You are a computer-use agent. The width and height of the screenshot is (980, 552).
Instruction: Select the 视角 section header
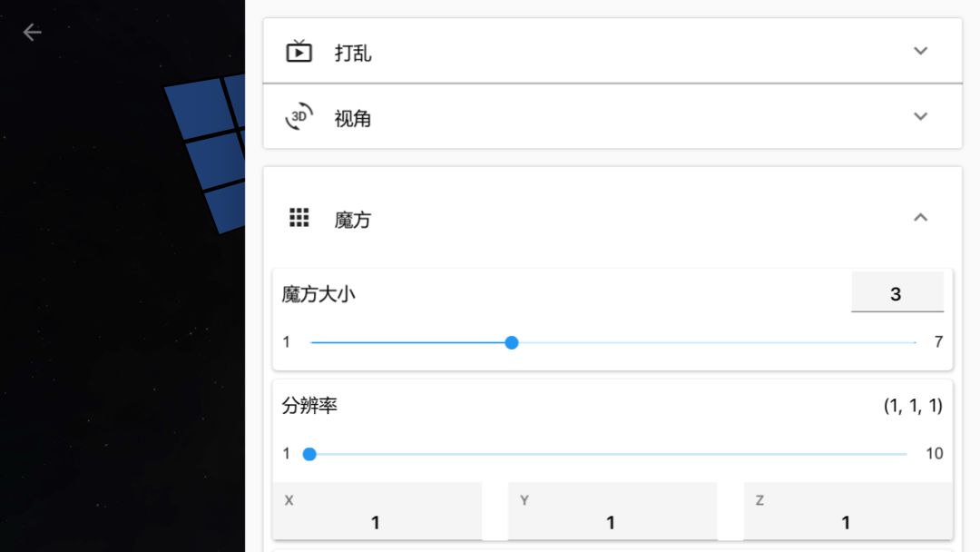pyautogui.click(x=353, y=118)
